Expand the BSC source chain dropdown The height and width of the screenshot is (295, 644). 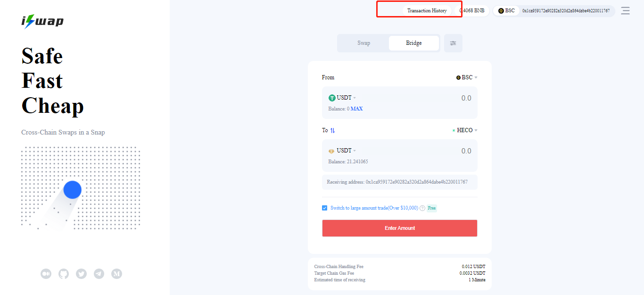click(467, 77)
